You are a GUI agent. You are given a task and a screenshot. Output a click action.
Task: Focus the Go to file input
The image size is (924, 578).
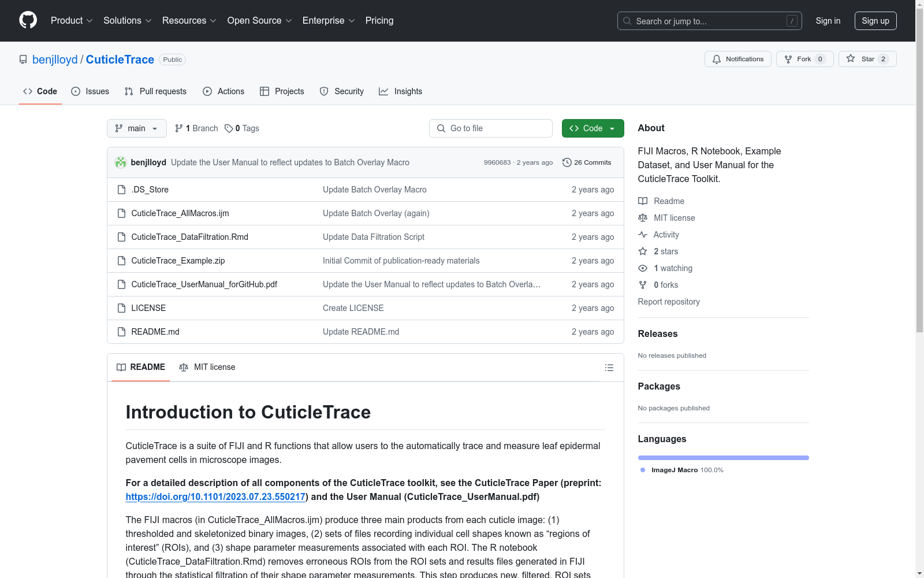click(491, 128)
